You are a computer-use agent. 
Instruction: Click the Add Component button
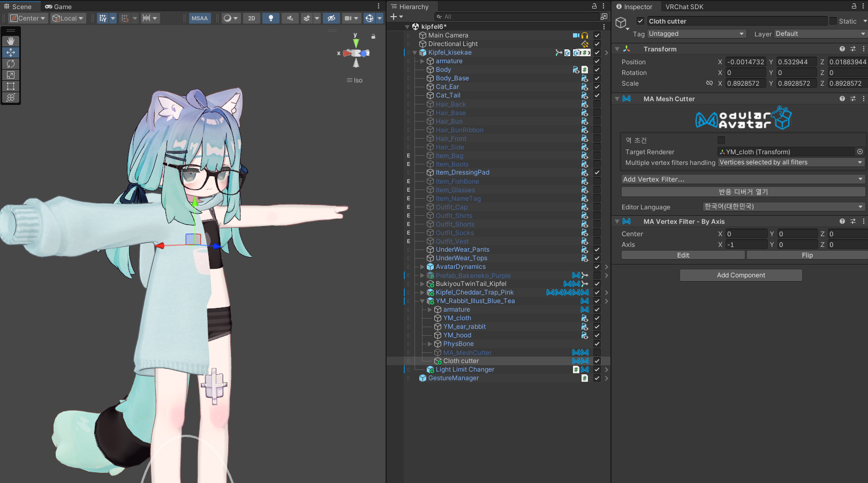click(x=741, y=275)
